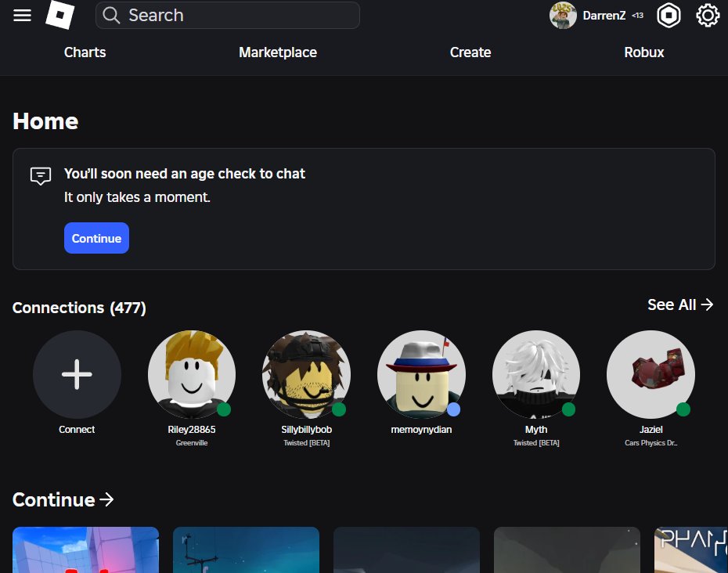
Task: Open the Create tab
Action: pos(470,52)
